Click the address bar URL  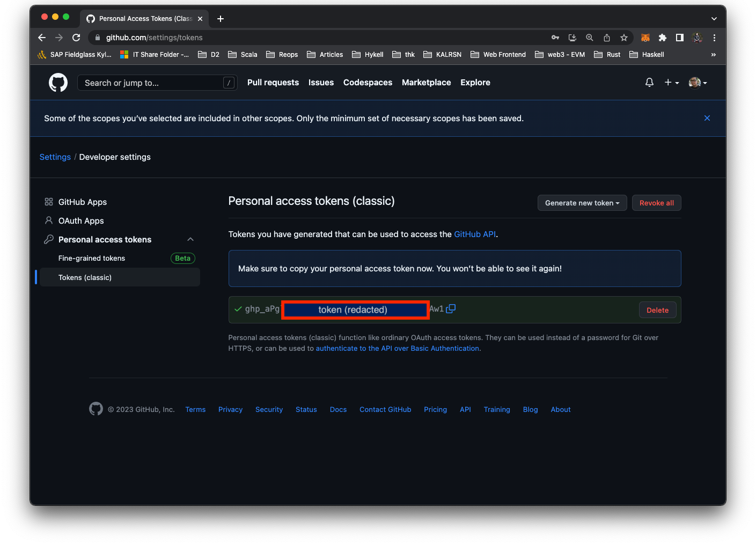(155, 38)
